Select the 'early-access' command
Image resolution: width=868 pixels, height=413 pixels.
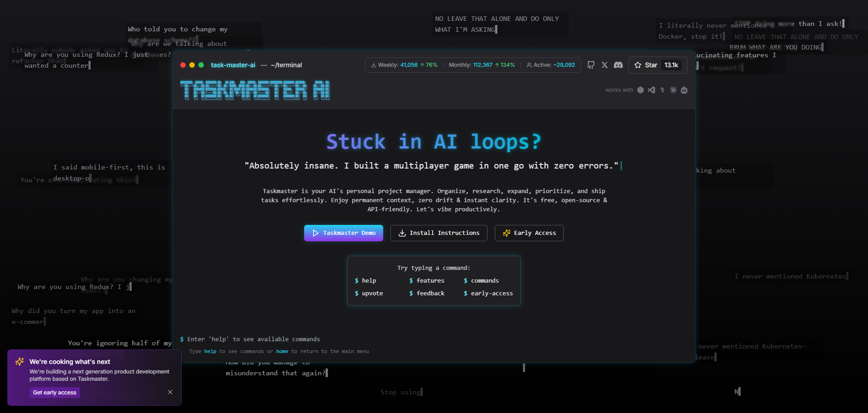pos(488,294)
